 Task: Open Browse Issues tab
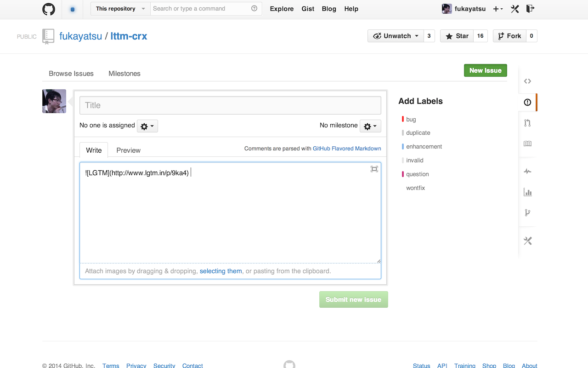click(71, 73)
